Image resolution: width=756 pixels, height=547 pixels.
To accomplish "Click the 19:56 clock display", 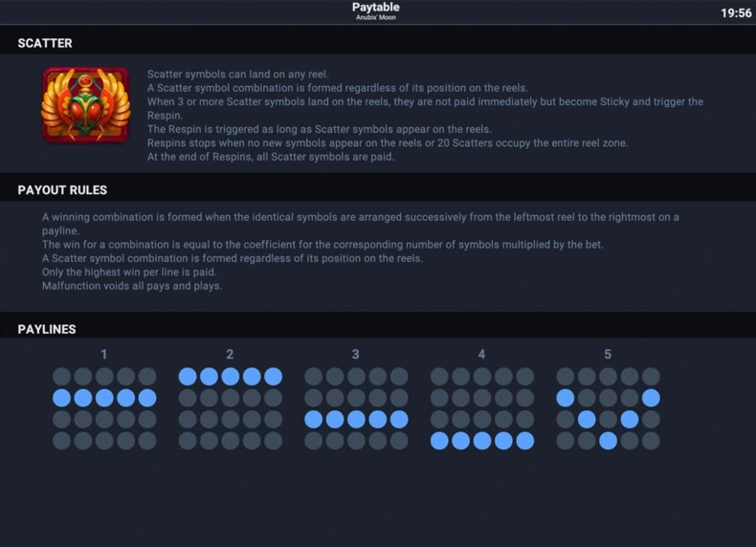I will pos(736,13).
